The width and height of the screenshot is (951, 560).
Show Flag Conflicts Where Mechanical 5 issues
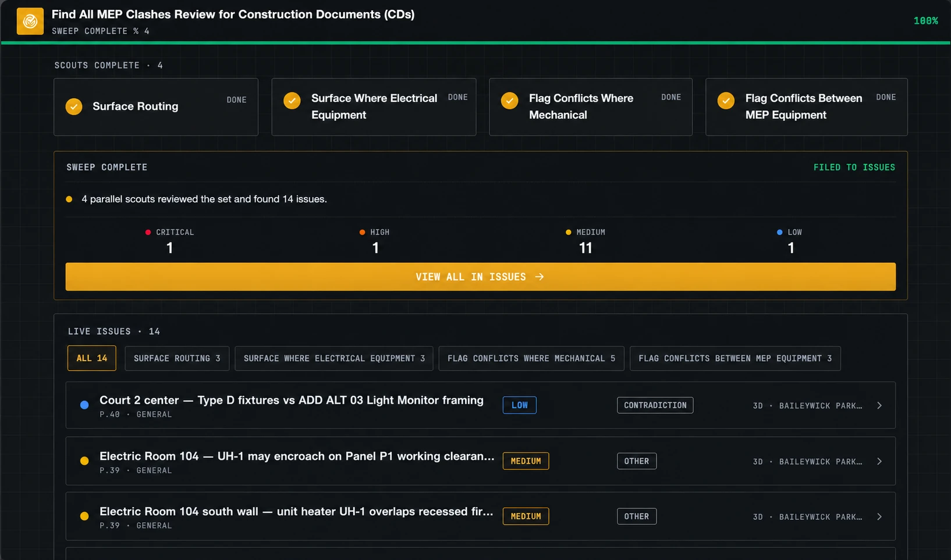[x=531, y=358]
